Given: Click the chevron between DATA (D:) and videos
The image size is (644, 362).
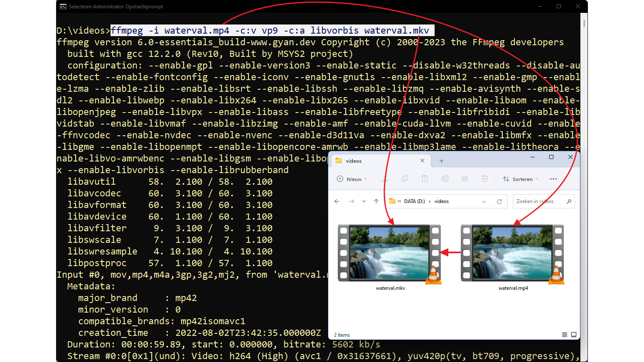Looking at the screenshot, I should click(430, 201).
